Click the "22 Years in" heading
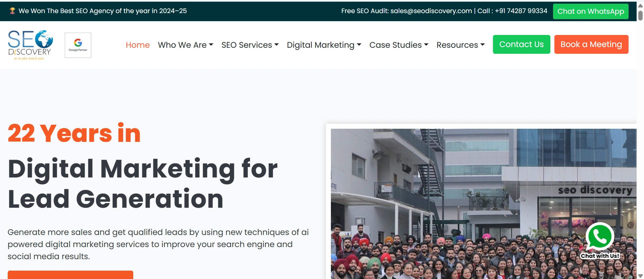This screenshot has width=644, height=279. coord(74,133)
